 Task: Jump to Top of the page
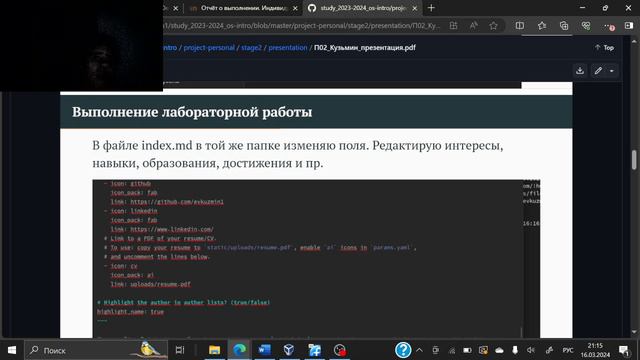(x=604, y=47)
